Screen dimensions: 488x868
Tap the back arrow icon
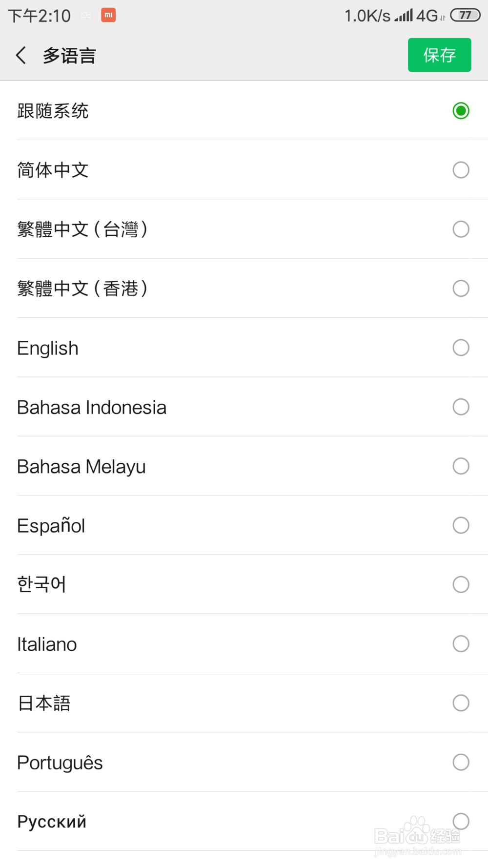coord(21,55)
